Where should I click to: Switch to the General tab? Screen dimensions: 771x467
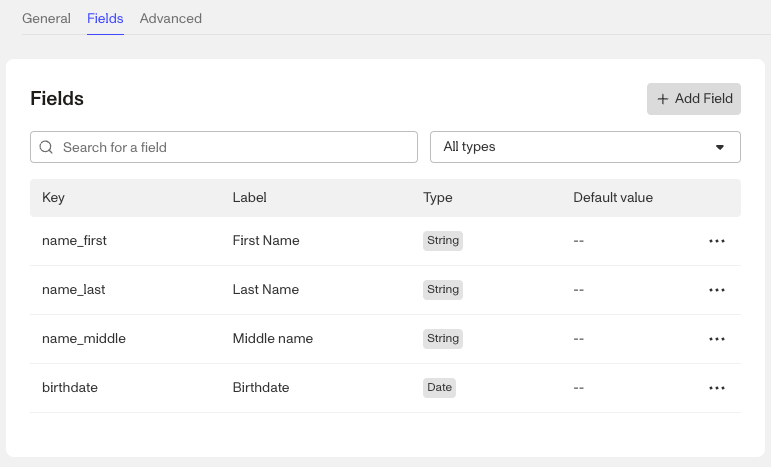click(x=46, y=19)
